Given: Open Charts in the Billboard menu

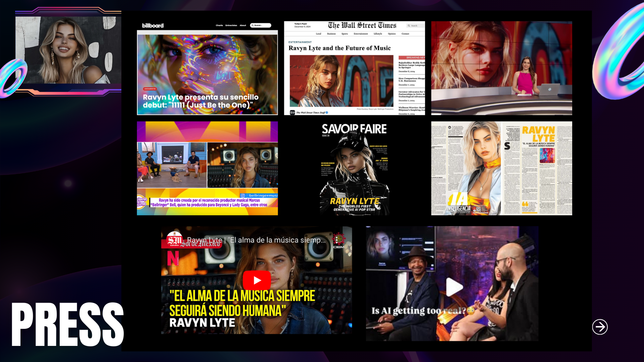Looking at the screenshot, I should pyautogui.click(x=219, y=25).
